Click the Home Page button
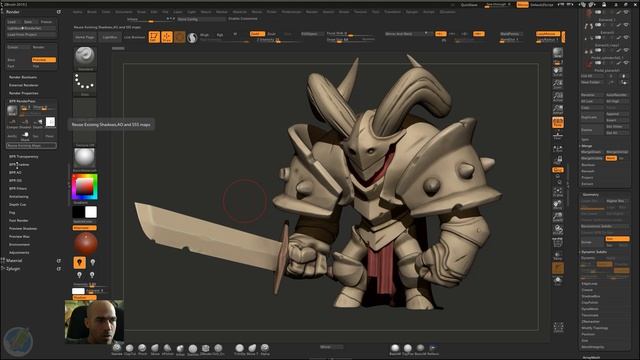Viewport: 640px width, 360px height. click(85, 37)
